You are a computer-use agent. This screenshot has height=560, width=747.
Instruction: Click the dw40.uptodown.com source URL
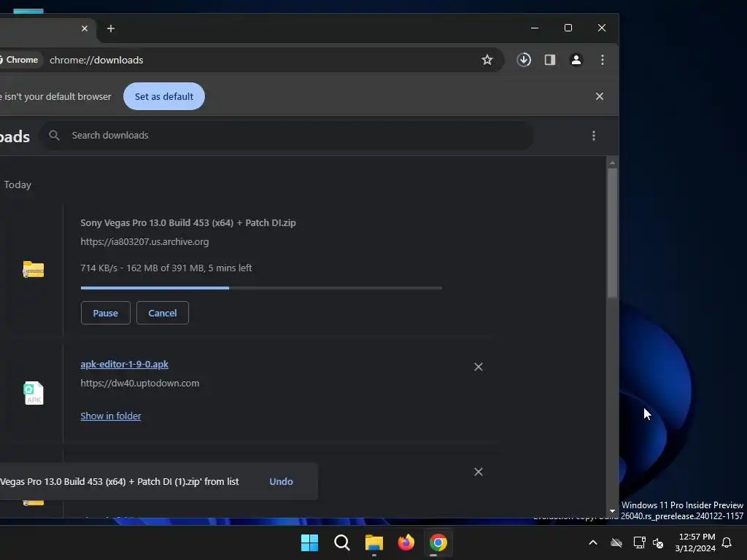click(x=139, y=383)
